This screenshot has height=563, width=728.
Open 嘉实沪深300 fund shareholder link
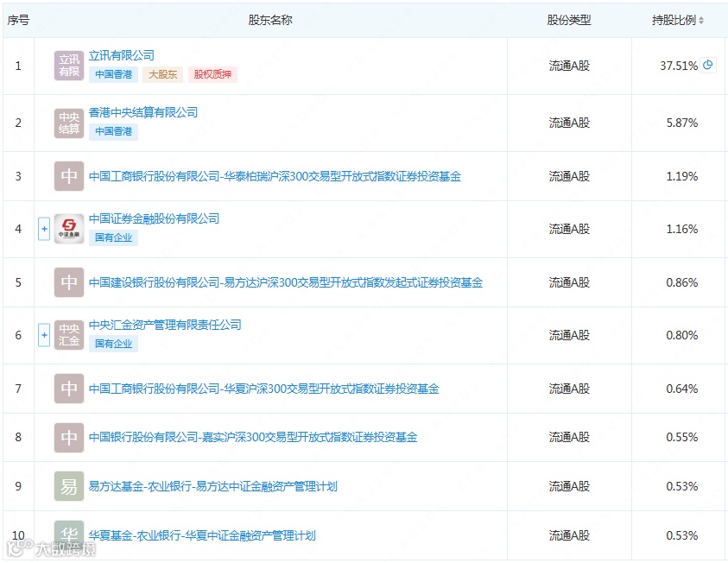click(253, 437)
